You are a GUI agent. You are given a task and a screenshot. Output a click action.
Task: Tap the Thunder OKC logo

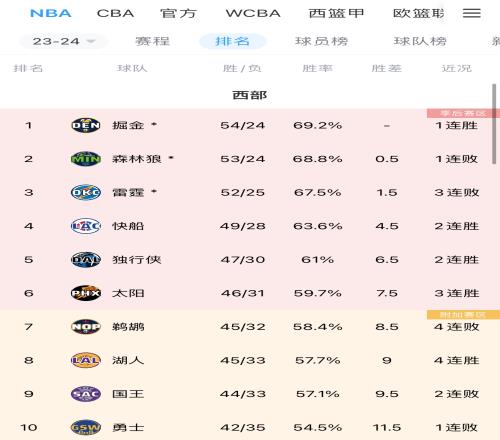(x=86, y=192)
